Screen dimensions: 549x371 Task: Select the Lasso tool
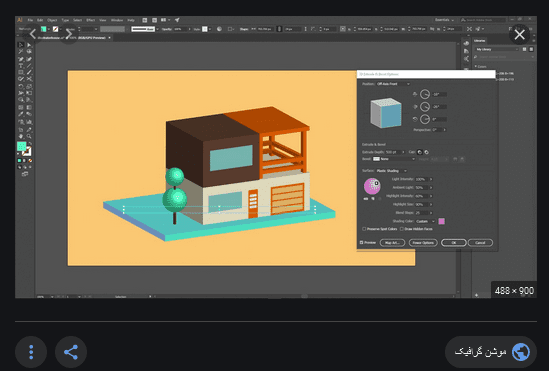click(x=29, y=51)
